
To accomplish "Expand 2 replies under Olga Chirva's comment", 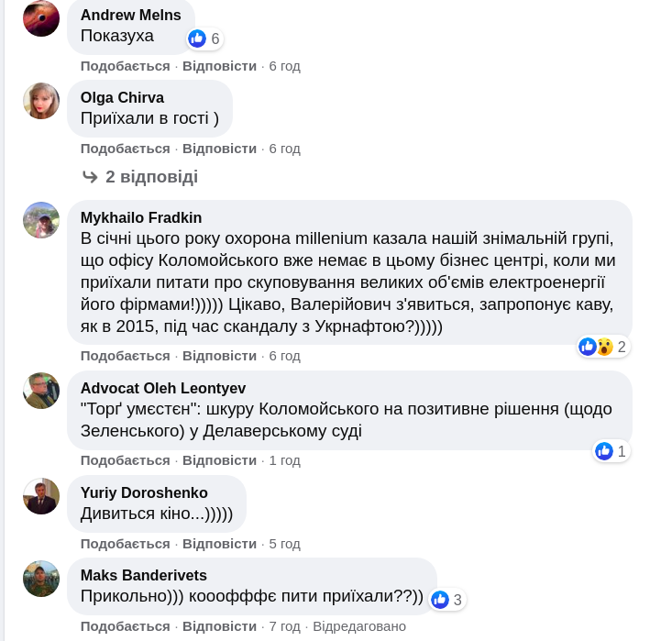I will 150,177.
